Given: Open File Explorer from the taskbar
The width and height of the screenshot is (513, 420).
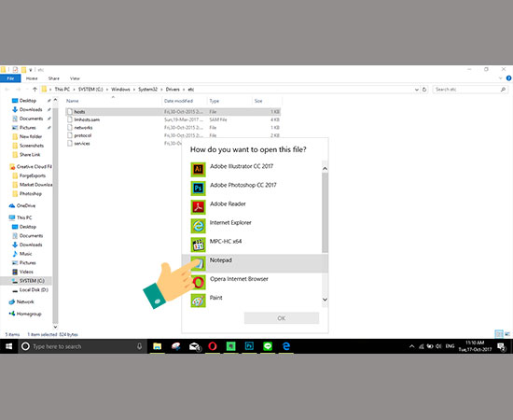Looking at the screenshot, I should tap(158, 346).
